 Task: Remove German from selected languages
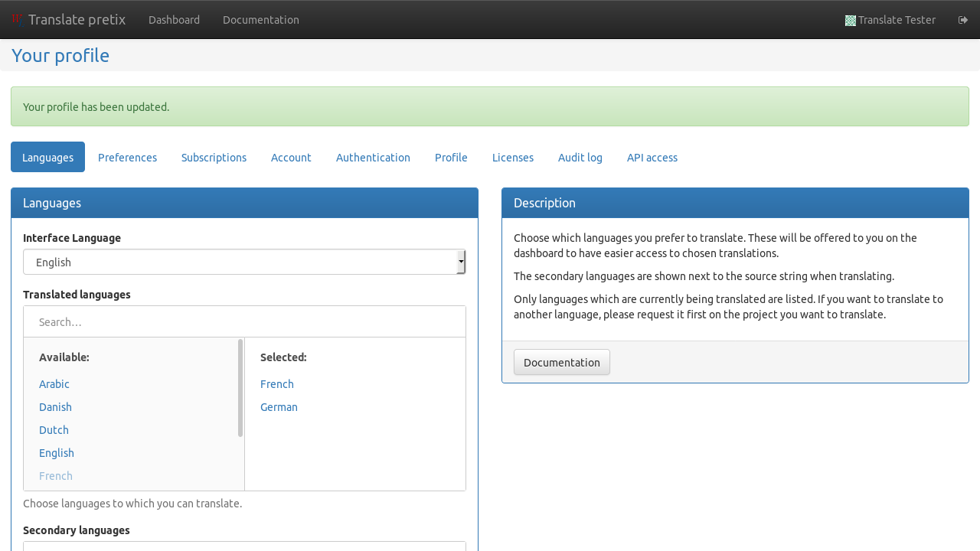[279, 407]
